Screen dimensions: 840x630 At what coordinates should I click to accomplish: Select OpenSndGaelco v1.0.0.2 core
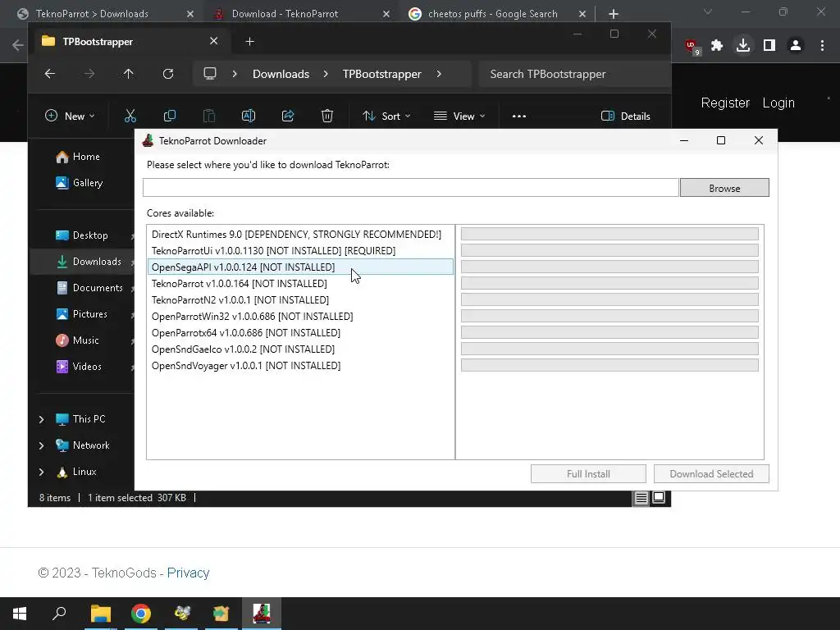tap(300, 349)
